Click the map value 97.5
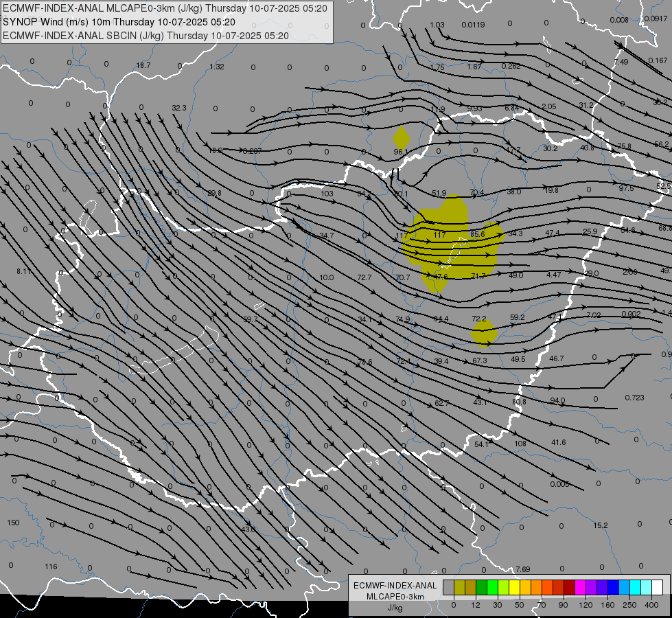This screenshot has width=672, height=618. [x=626, y=188]
